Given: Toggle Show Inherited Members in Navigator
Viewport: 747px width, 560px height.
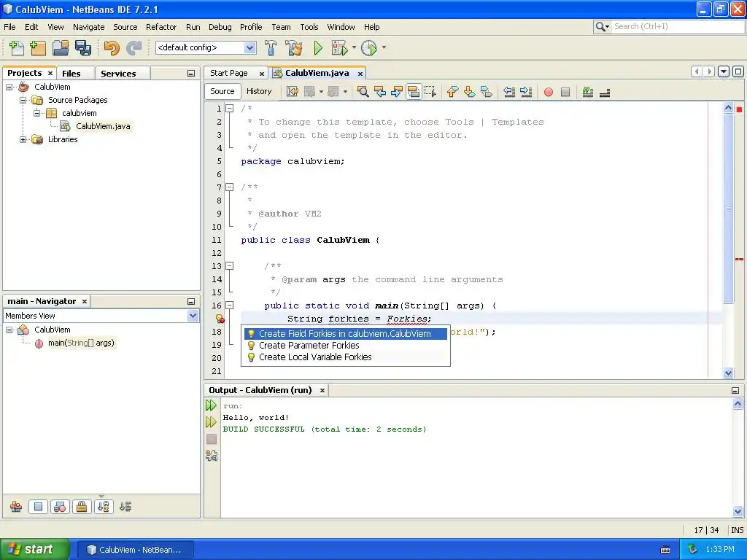Looking at the screenshot, I should (16, 507).
